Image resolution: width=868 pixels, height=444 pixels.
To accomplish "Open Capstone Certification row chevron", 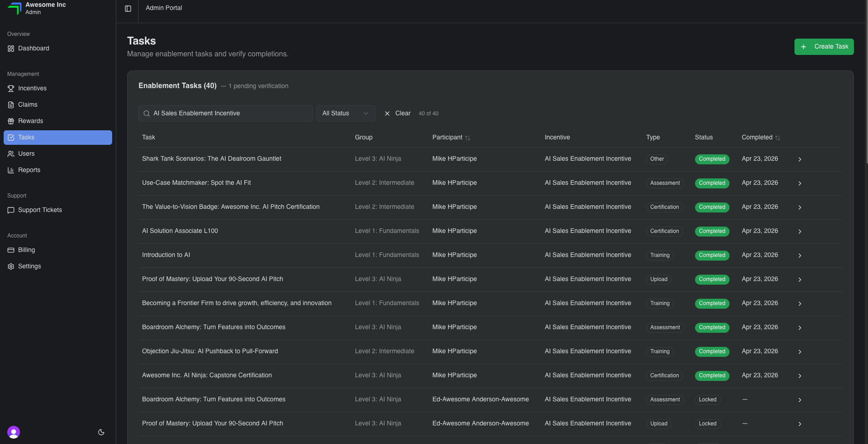I will pos(800,376).
